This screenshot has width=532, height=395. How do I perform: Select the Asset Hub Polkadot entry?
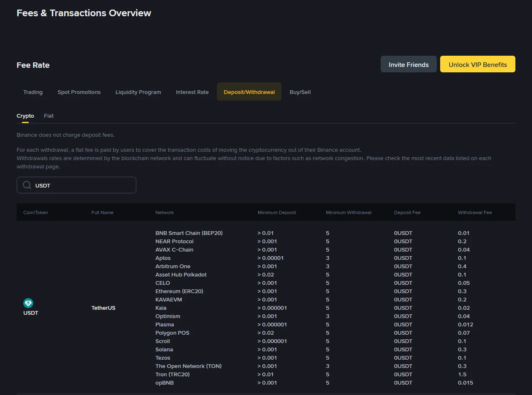coord(181,275)
